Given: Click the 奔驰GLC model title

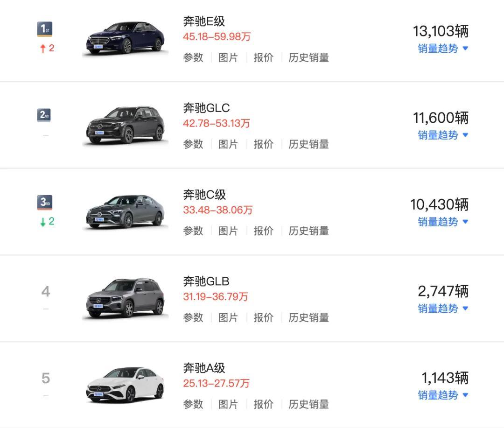Looking at the screenshot, I should 206,108.
